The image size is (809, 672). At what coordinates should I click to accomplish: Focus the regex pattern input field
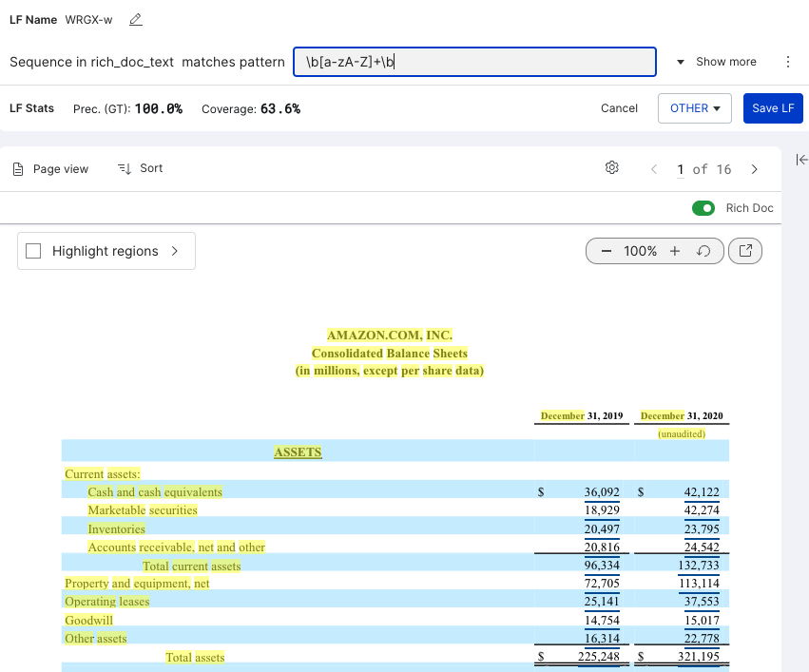[x=474, y=62]
